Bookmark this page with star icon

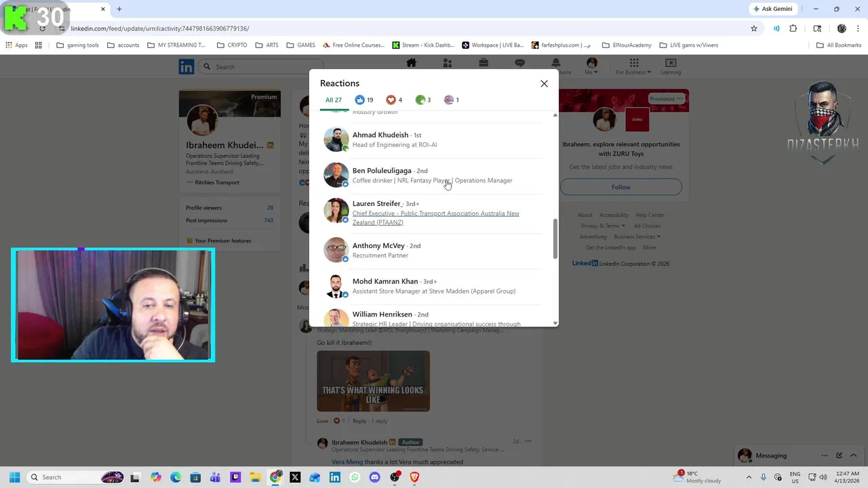753,28
